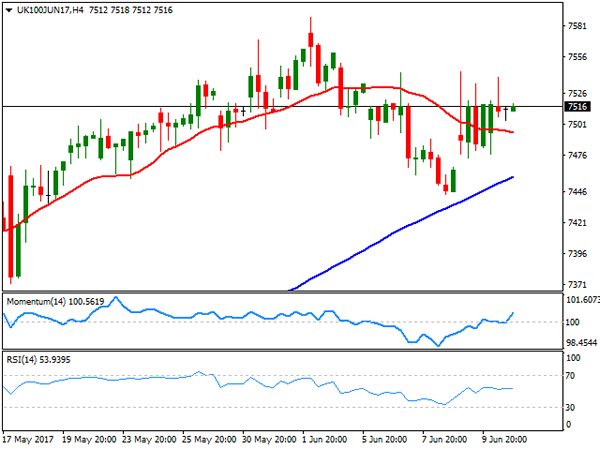Screen dimensions: 600x450
Task: Click the Momentum 101.6073 scale label
Action: pos(582,300)
